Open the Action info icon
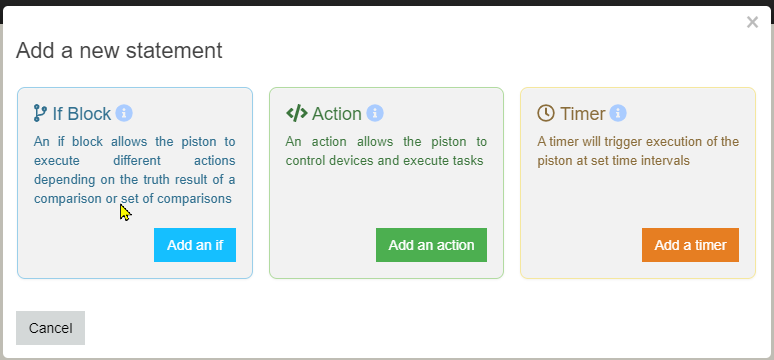Image resolution: width=774 pixels, height=360 pixels. [375, 113]
